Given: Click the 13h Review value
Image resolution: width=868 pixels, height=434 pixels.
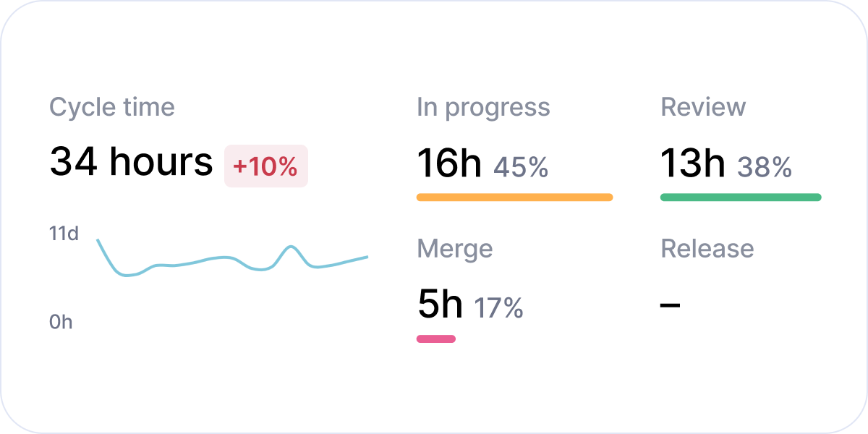Looking at the screenshot, I should [x=692, y=164].
